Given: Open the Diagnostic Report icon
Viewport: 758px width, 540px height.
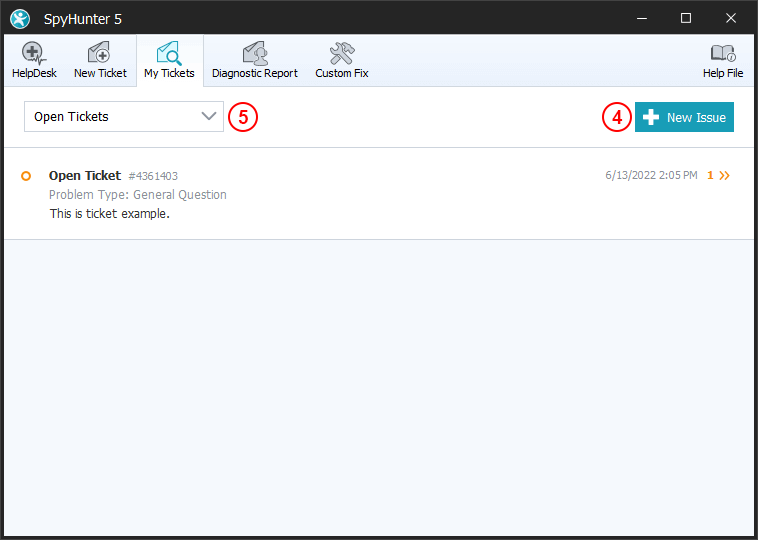Looking at the screenshot, I should coord(254,53).
